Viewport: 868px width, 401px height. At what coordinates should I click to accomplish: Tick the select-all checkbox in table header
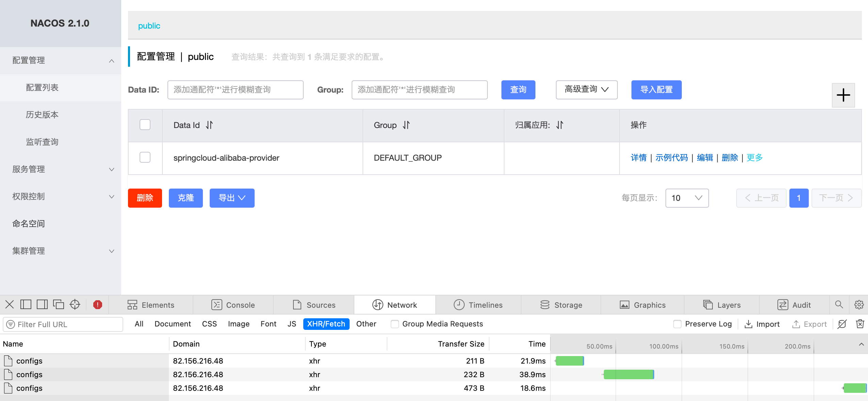[145, 125]
